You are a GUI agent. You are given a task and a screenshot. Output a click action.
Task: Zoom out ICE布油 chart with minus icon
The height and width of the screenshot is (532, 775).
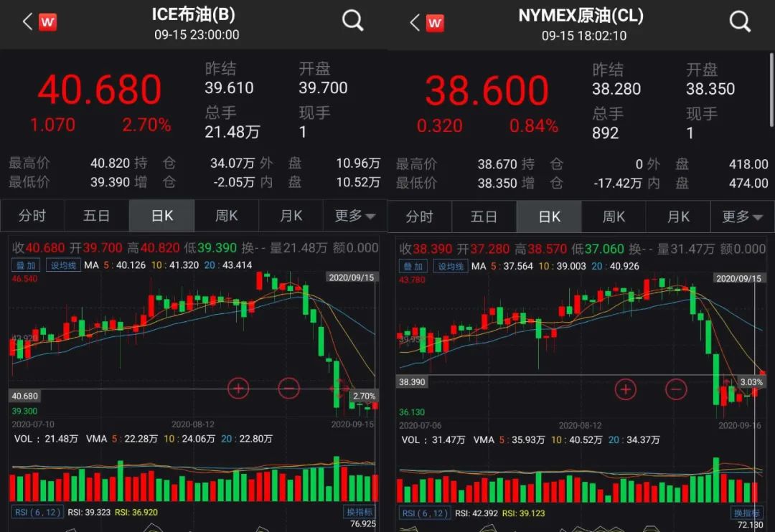(288, 389)
